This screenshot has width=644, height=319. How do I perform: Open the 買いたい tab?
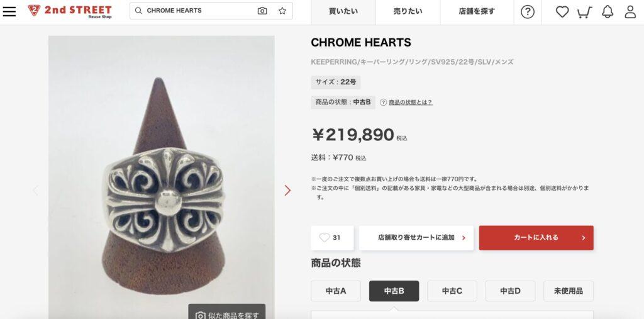[343, 12]
